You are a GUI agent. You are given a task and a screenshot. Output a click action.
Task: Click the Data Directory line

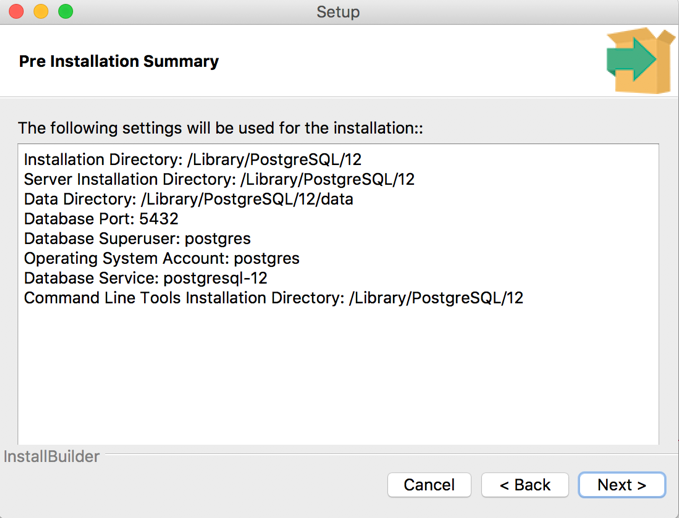tap(188, 199)
